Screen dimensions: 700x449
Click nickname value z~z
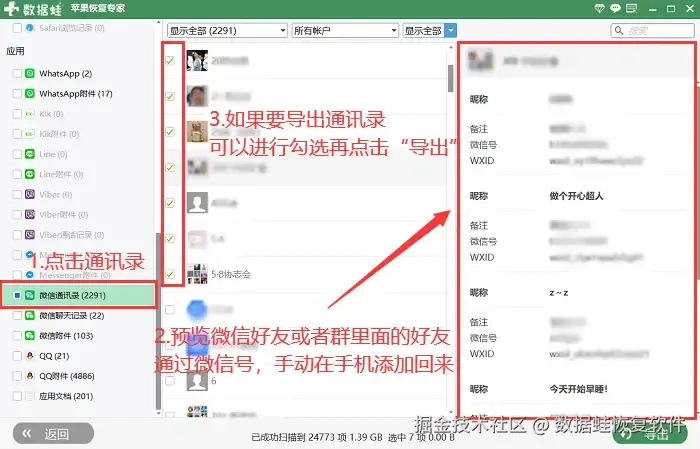click(558, 293)
